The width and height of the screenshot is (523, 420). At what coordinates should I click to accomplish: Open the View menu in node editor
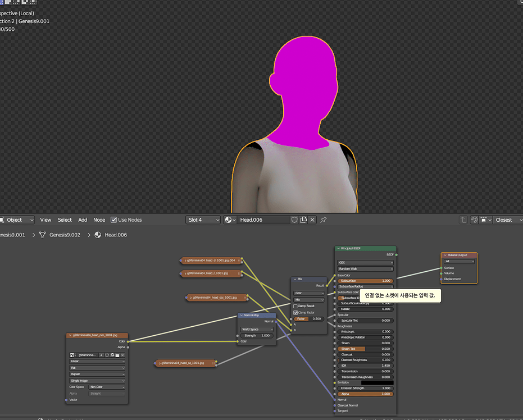coord(46,220)
